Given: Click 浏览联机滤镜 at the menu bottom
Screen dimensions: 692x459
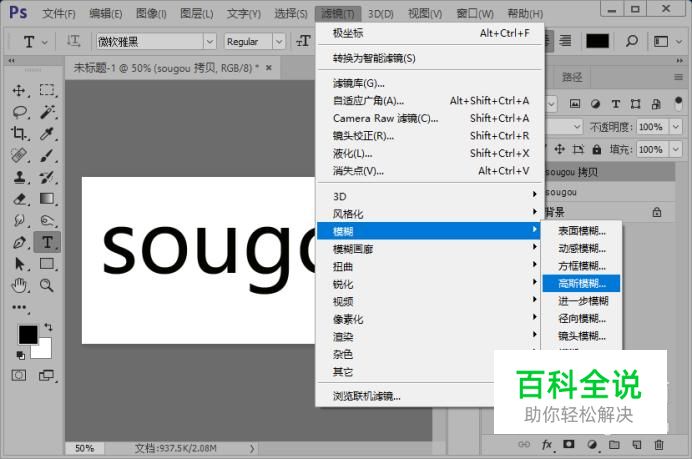Looking at the screenshot, I should tap(405, 396).
